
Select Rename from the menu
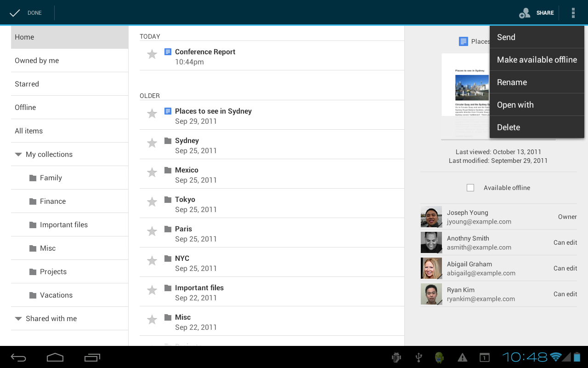pyautogui.click(x=512, y=82)
